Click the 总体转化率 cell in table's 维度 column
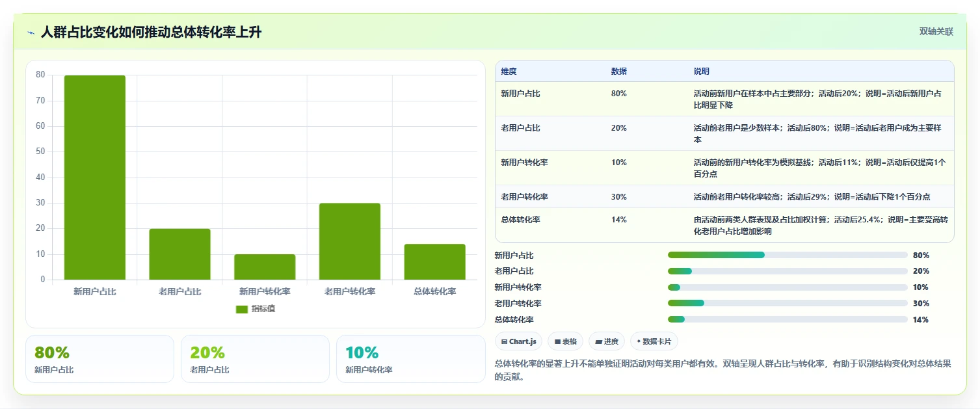Viewport: 980px width, 409px height. 520,220
